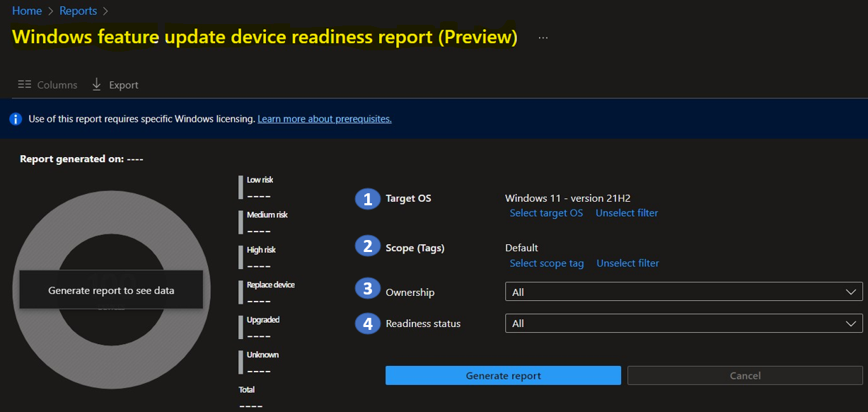The width and height of the screenshot is (868, 412).
Task: Open the Ownership dropdown
Action: coord(684,292)
